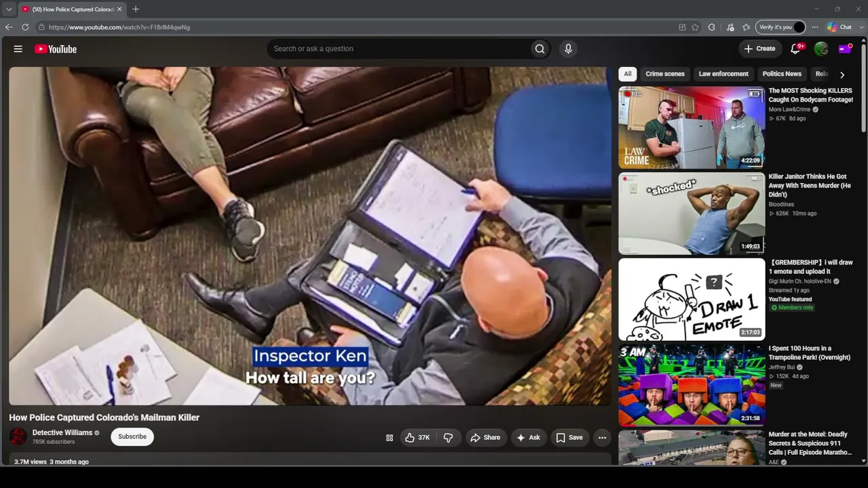
Task: Click the Bloodlines channel name
Action: click(x=781, y=204)
